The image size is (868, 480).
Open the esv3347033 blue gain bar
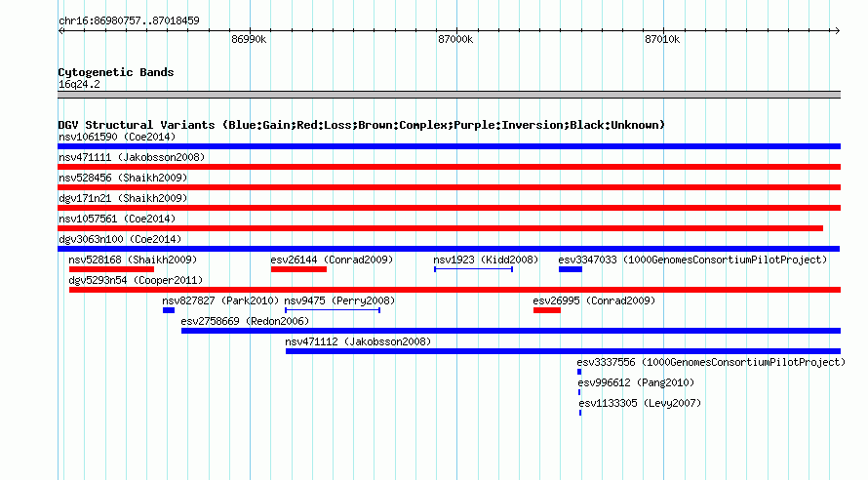(571, 269)
